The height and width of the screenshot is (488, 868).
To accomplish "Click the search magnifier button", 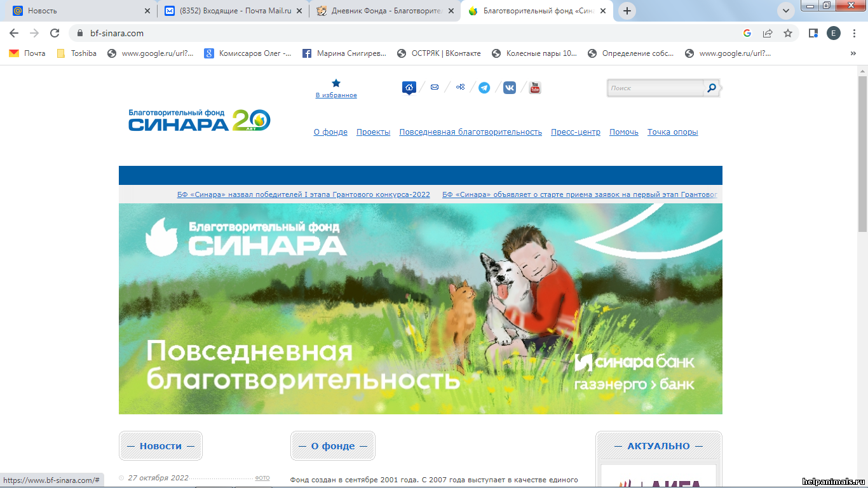I will 712,88.
